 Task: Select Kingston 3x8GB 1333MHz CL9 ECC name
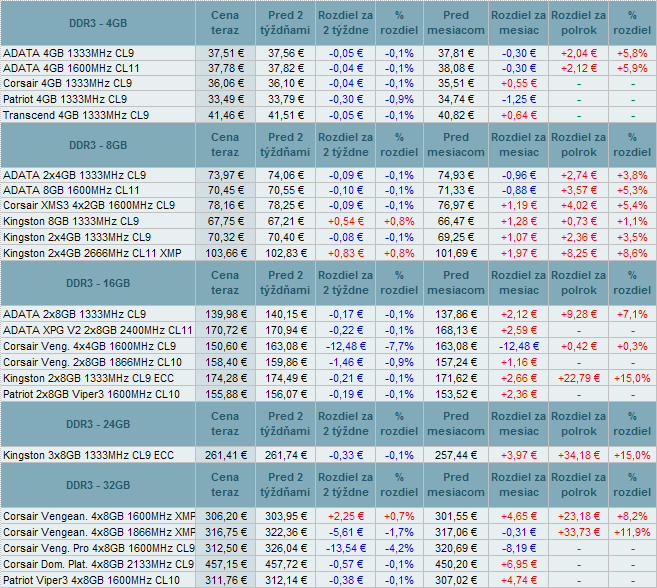[x=88, y=455]
